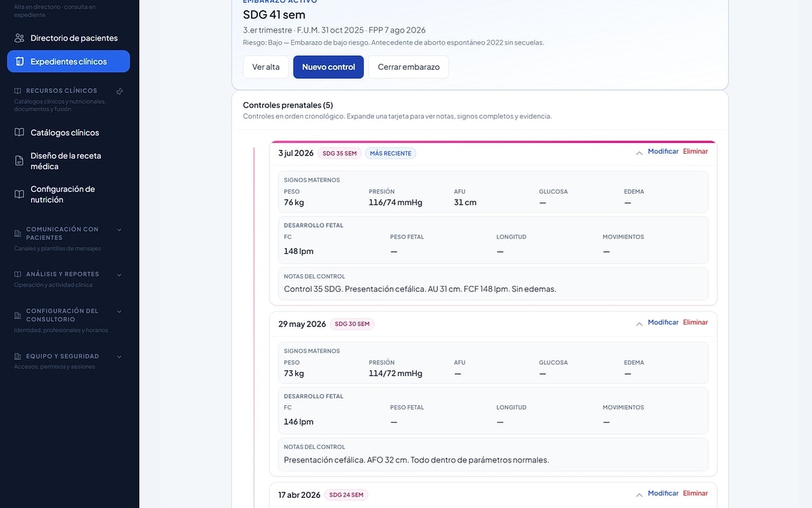The width and height of the screenshot is (812, 508).
Task: Click the 146 lpm fetal heart rate
Action: [298, 422]
